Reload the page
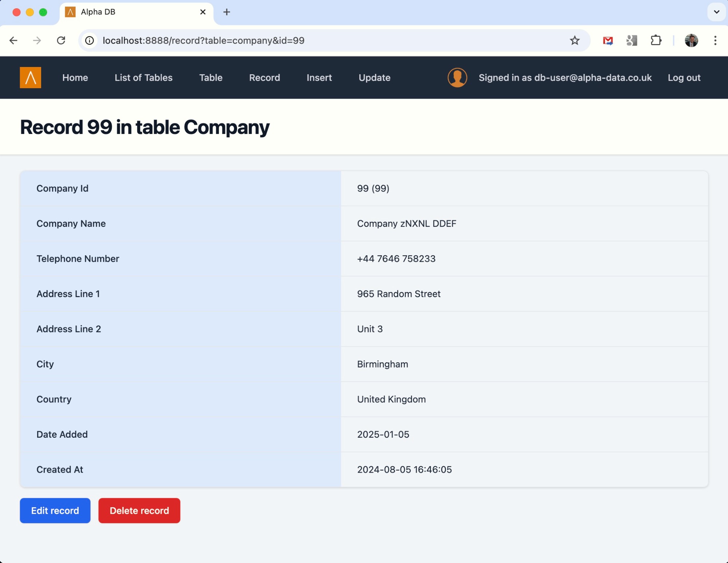This screenshot has height=563, width=728. pyautogui.click(x=61, y=40)
